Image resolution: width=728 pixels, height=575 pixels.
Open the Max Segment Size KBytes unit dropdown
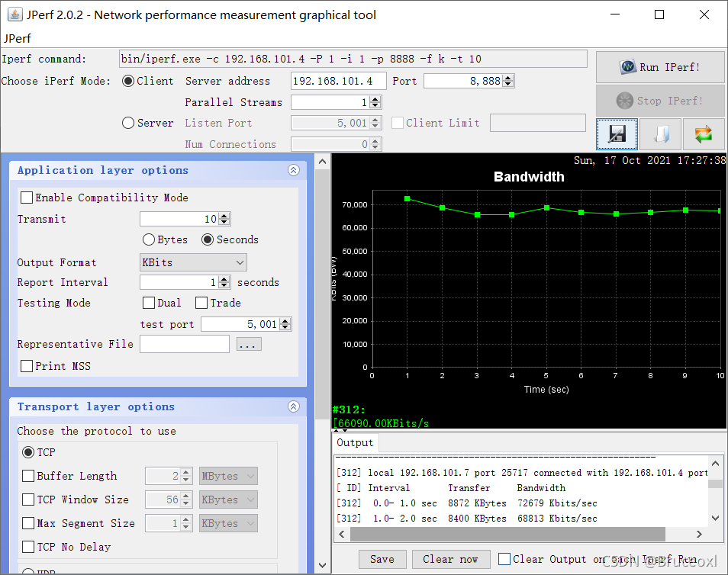[x=228, y=523]
